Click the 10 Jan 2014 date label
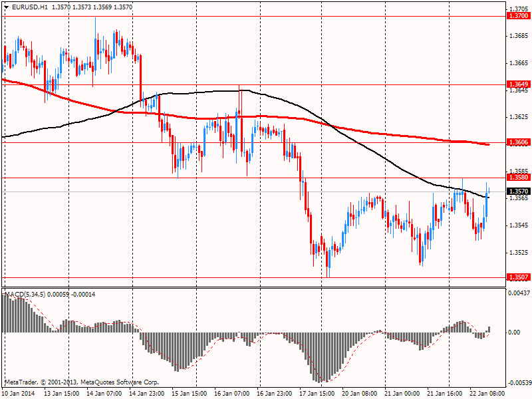 pos(18,394)
